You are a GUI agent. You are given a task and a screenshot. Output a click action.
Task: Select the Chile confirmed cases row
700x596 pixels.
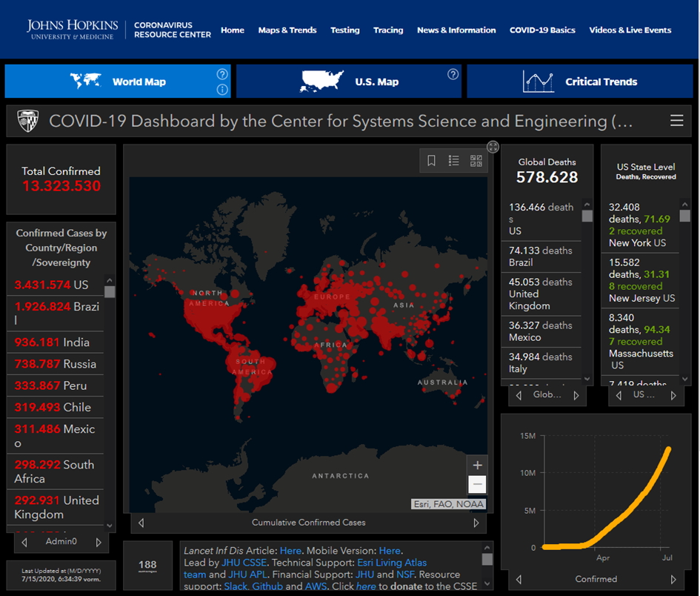(x=56, y=408)
